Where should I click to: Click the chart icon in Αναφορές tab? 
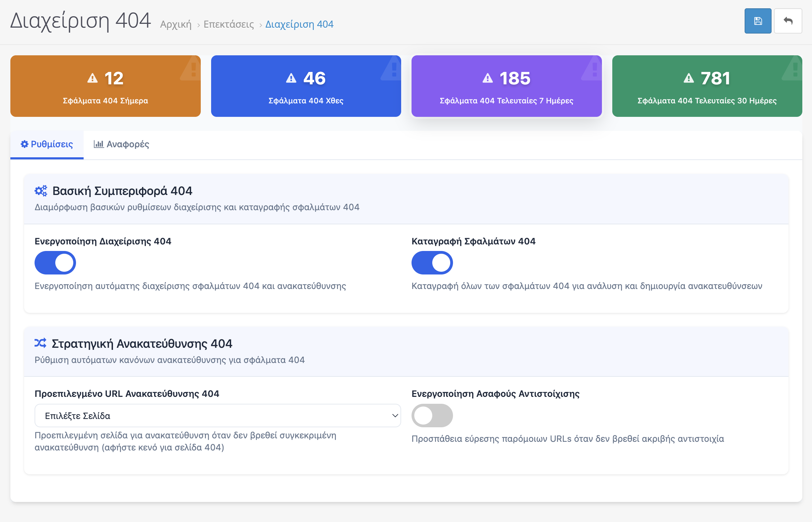pos(98,144)
